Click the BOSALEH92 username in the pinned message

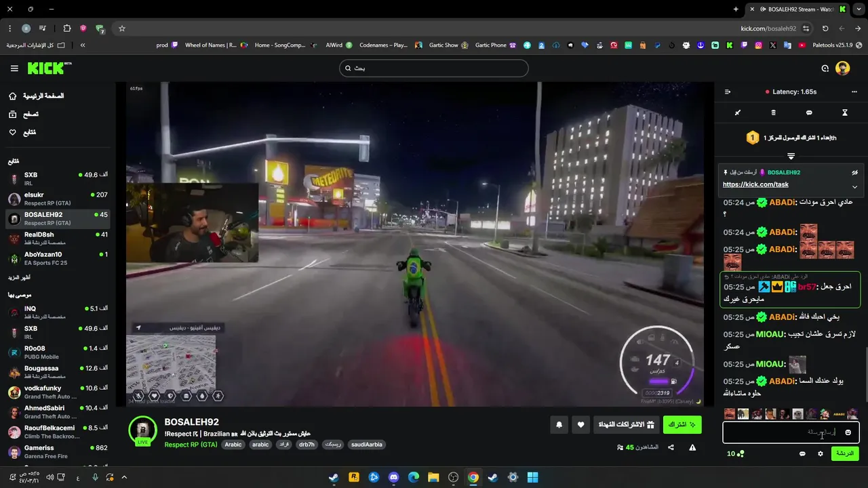click(784, 173)
